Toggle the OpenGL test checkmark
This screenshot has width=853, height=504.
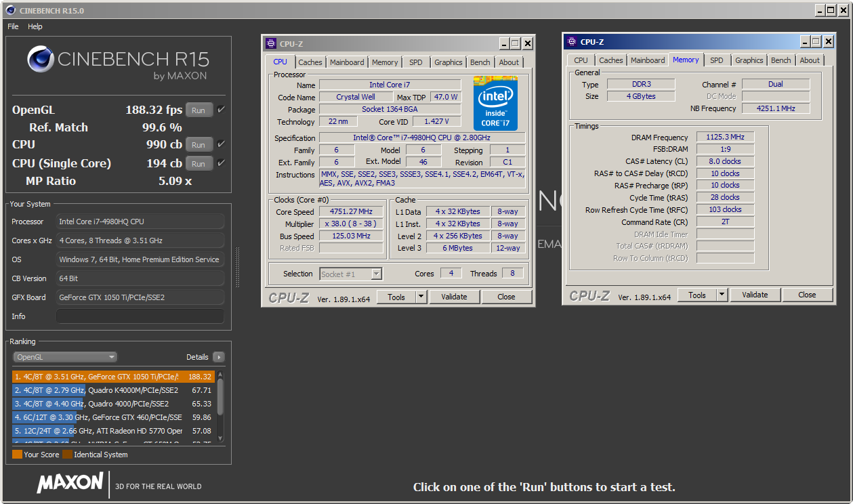(x=222, y=110)
